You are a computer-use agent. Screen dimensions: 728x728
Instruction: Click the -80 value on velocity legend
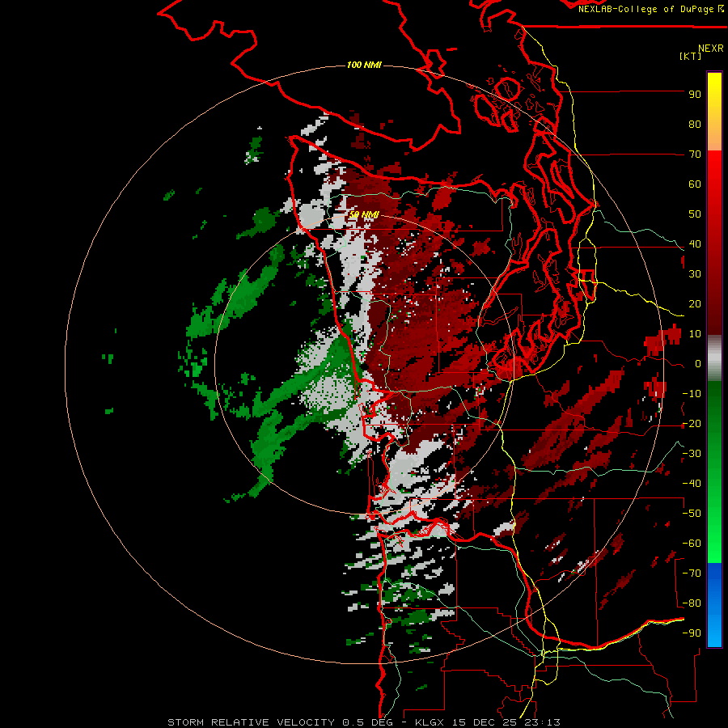tap(692, 603)
